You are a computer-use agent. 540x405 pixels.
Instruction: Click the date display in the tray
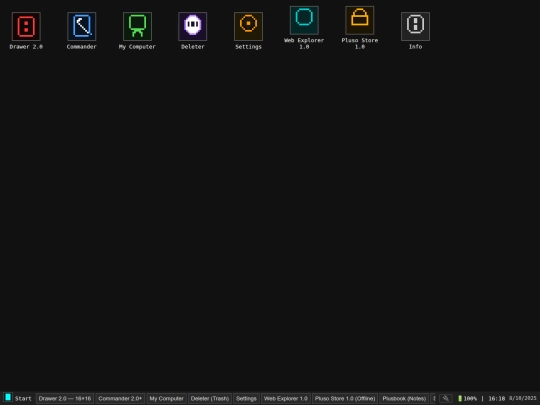[x=522, y=398]
